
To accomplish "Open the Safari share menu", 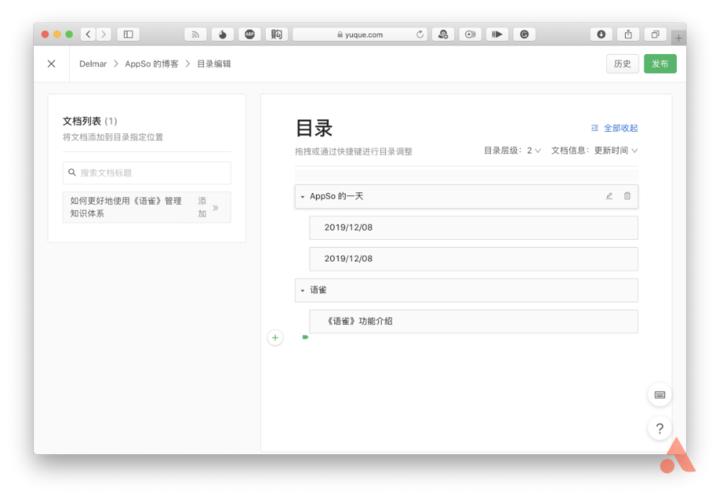I will click(628, 34).
